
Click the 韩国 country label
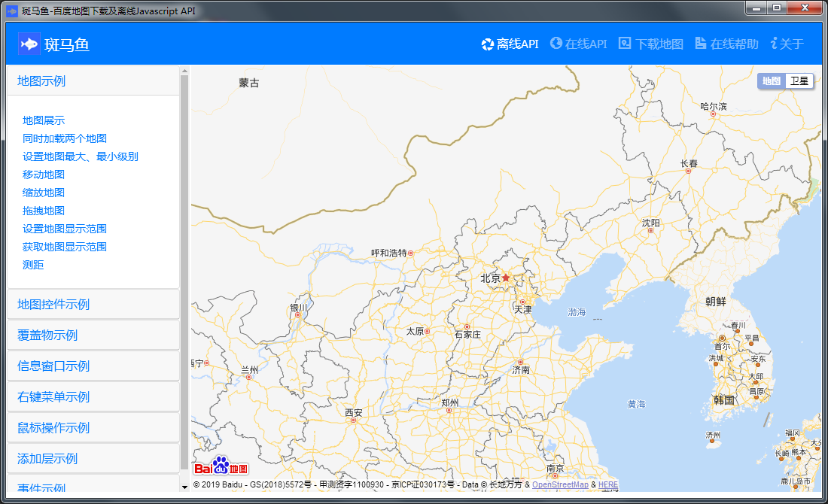click(724, 400)
